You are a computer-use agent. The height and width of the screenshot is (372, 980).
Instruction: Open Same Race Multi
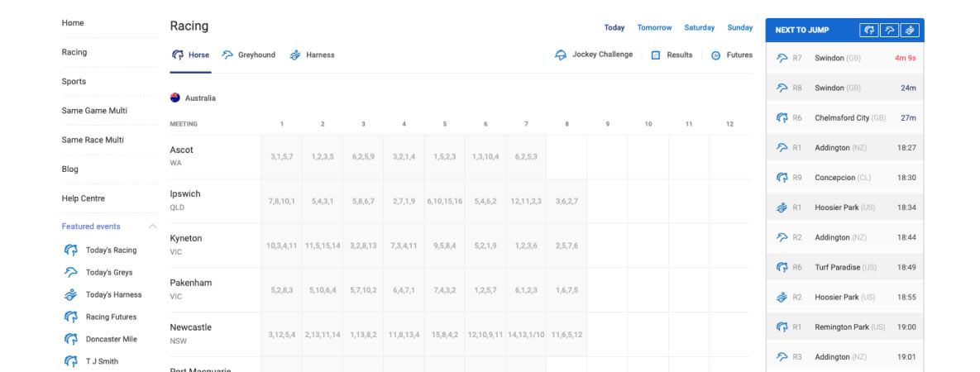click(93, 140)
